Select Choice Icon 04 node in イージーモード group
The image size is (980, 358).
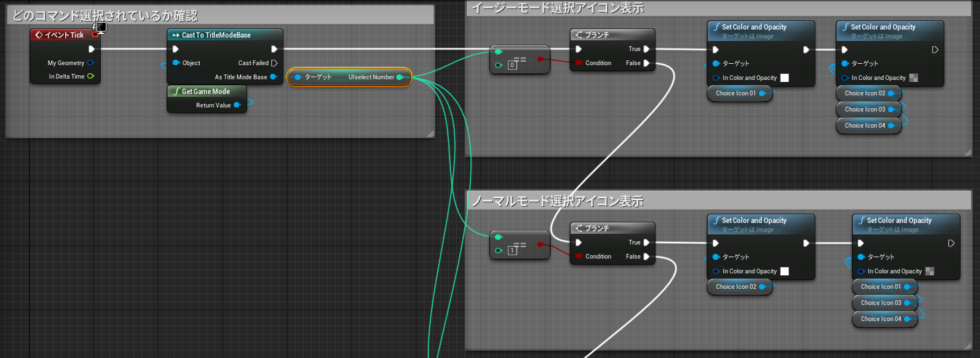869,126
